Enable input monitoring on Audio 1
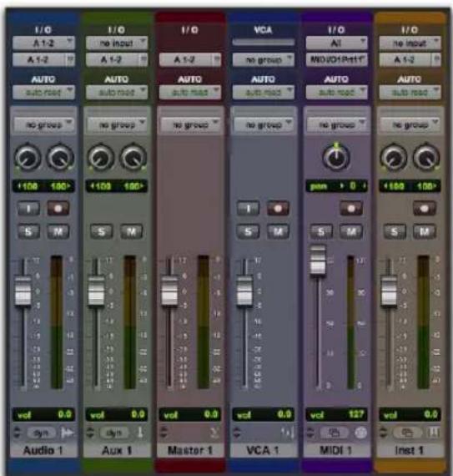 click(x=28, y=209)
